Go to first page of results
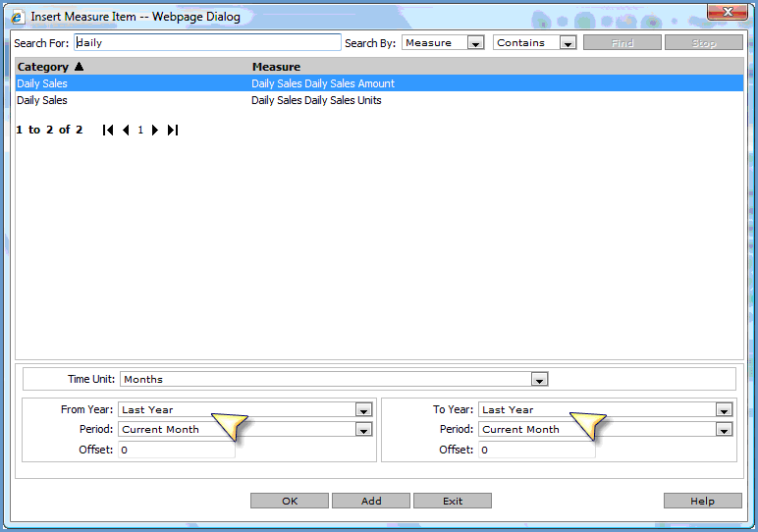 [108, 131]
